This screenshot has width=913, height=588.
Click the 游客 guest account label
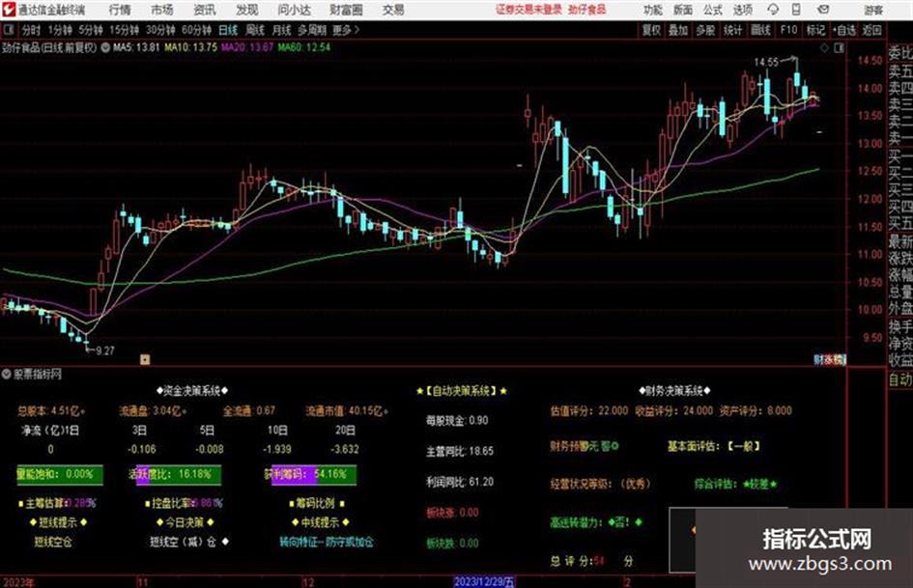[873, 10]
